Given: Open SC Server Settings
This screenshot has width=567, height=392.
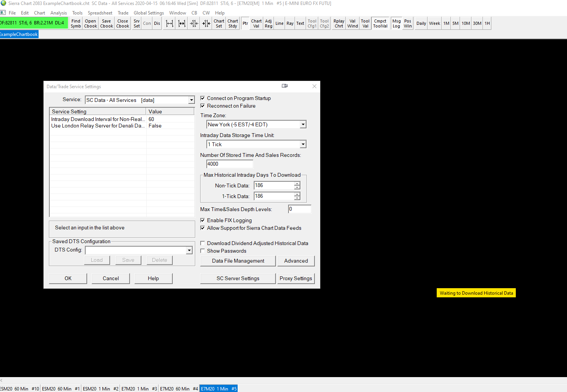Looking at the screenshot, I should point(238,278).
